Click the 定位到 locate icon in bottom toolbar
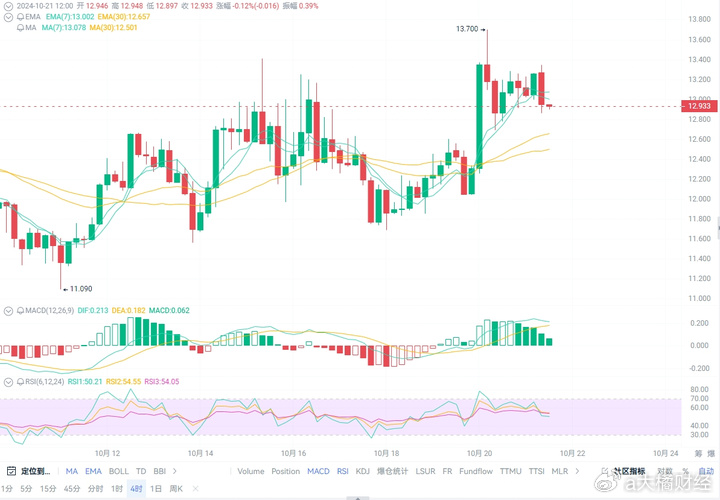Screen dimensions: 720x500 point(10,471)
